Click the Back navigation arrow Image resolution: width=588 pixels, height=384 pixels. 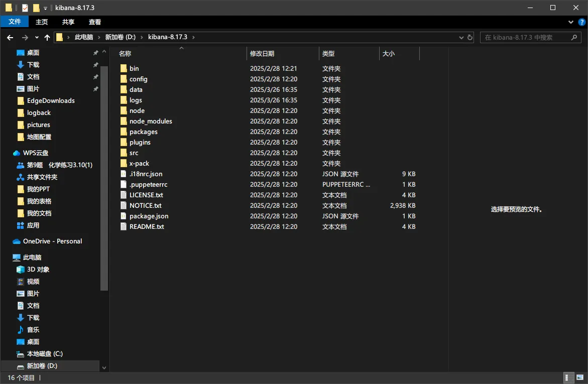pos(10,38)
